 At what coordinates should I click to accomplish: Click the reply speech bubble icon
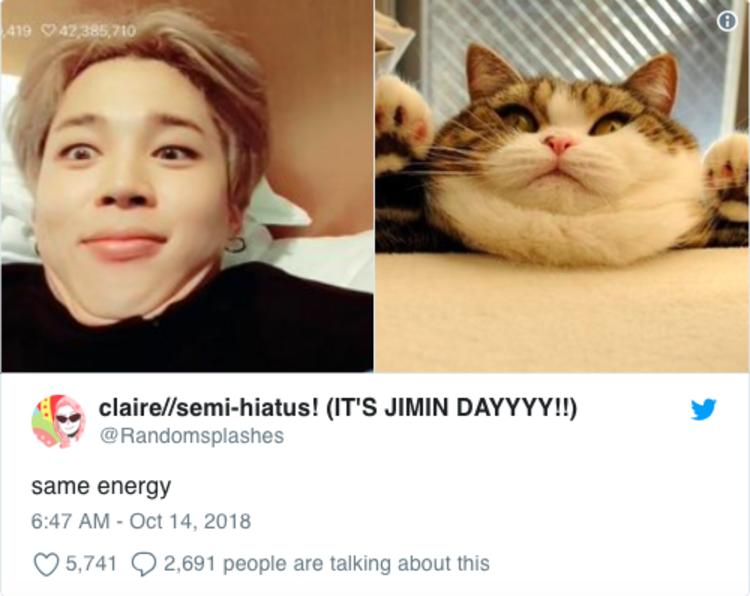pyautogui.click(x=143, y=564)
